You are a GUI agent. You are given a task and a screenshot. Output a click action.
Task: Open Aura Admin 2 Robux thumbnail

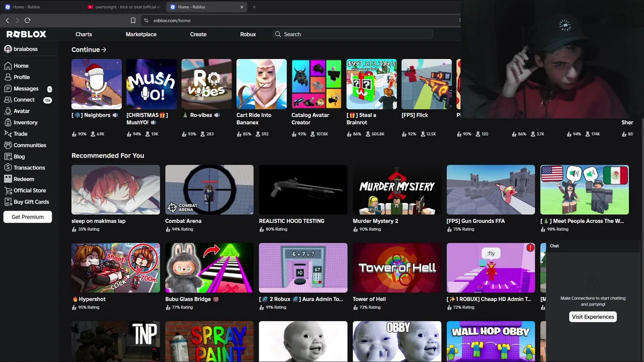pos(303,268)
